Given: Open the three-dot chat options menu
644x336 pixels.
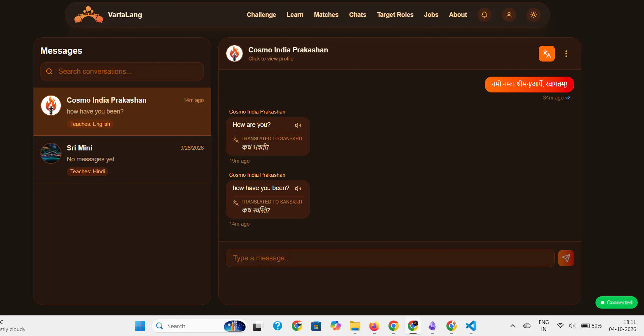Looking at the screenshot, I should tap(566, 53).
